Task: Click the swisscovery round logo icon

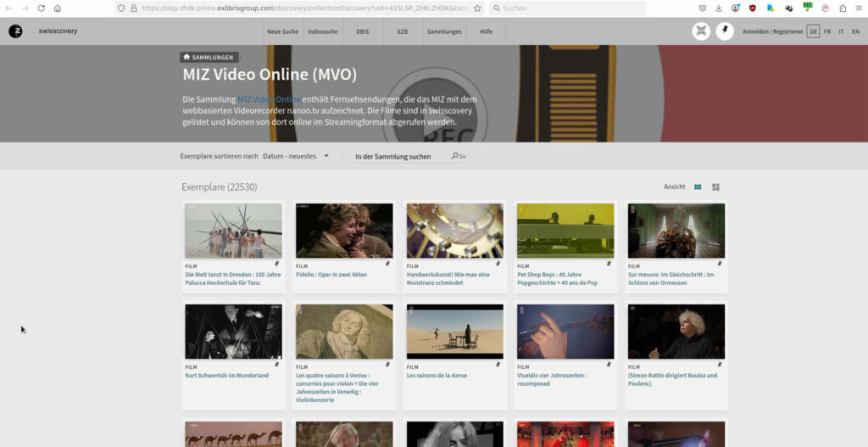Action: click(x=15, y=31)
